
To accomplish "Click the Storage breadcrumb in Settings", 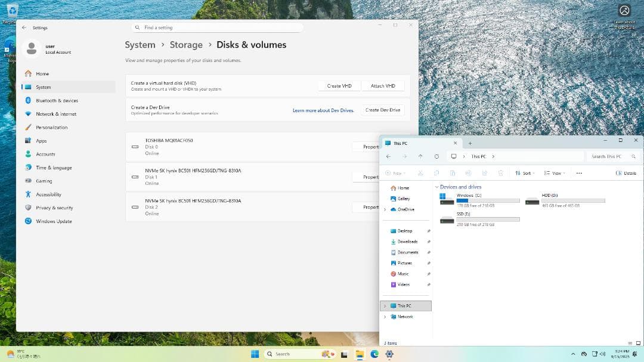I will click(186, 45).
